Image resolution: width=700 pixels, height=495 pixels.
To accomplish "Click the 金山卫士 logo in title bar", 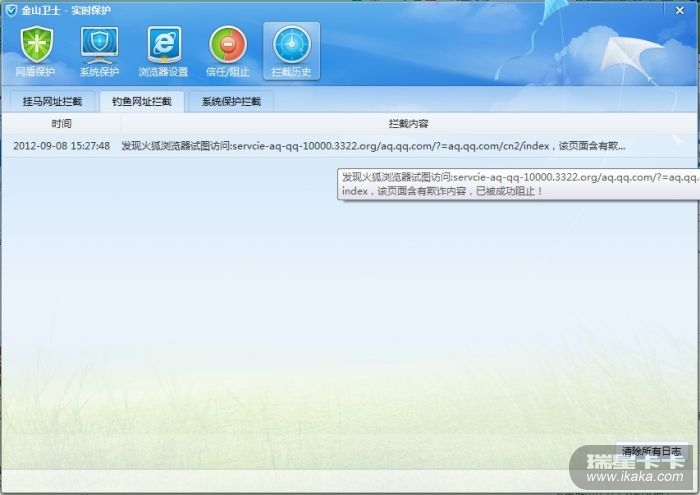I will tap(11, 10).
